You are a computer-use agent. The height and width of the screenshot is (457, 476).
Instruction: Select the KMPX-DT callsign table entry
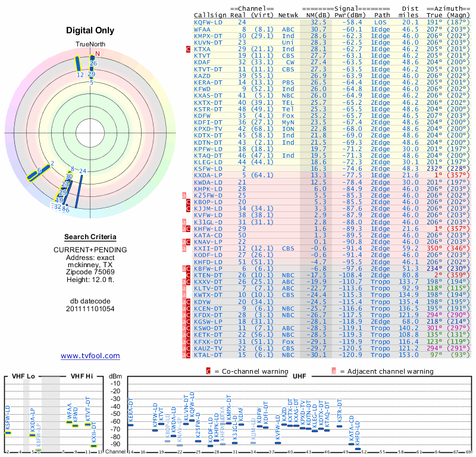click(x=208, y=36)
